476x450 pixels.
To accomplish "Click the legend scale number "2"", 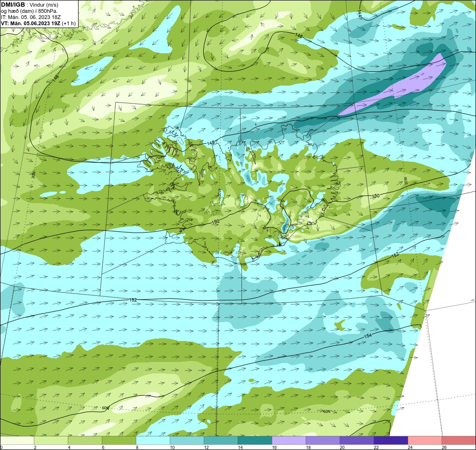I will tap(35, 447).
